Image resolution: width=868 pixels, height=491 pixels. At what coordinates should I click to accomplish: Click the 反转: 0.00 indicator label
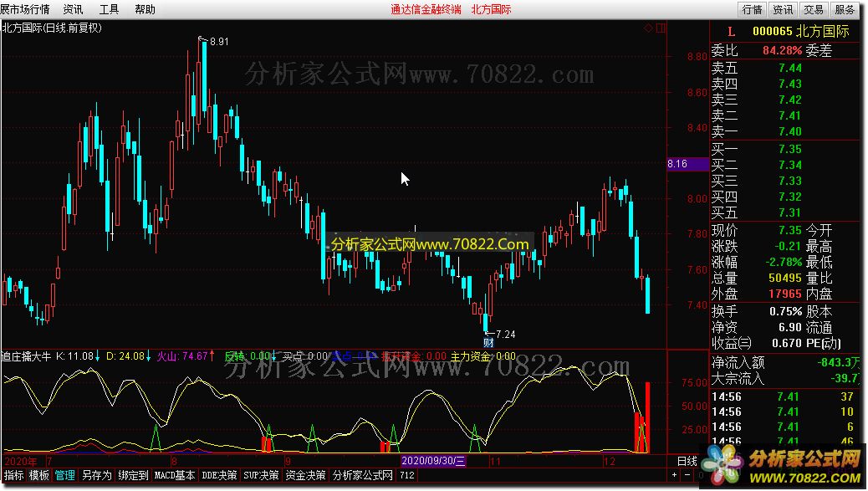[247, 356]
